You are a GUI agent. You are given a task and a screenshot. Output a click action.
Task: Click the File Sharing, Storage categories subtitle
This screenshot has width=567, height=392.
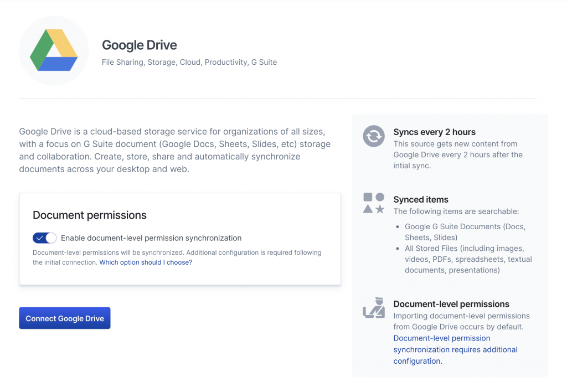189,62
